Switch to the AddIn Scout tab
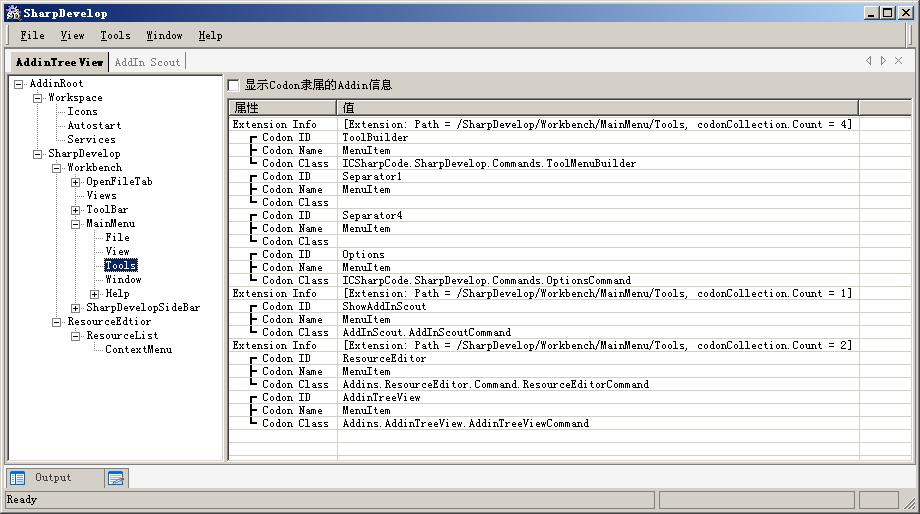 (147, 62)
